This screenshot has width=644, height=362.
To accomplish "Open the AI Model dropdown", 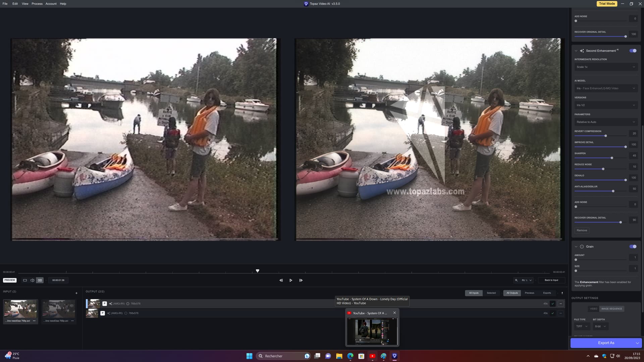I will point(605,88).
